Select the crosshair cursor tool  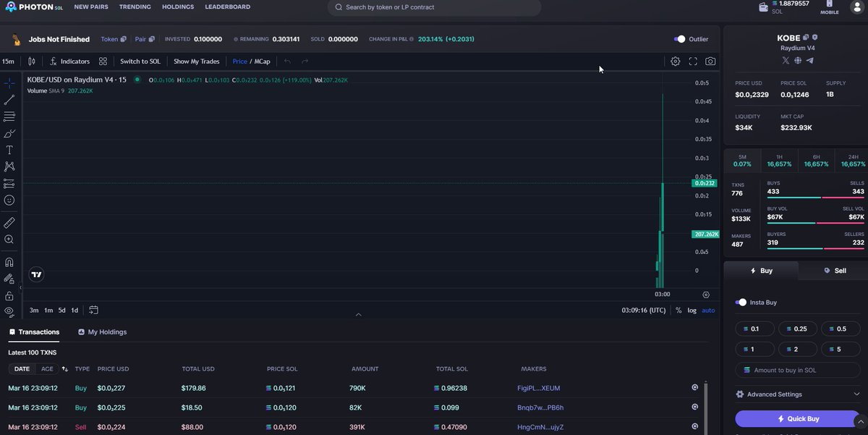(x=9, y=83)
